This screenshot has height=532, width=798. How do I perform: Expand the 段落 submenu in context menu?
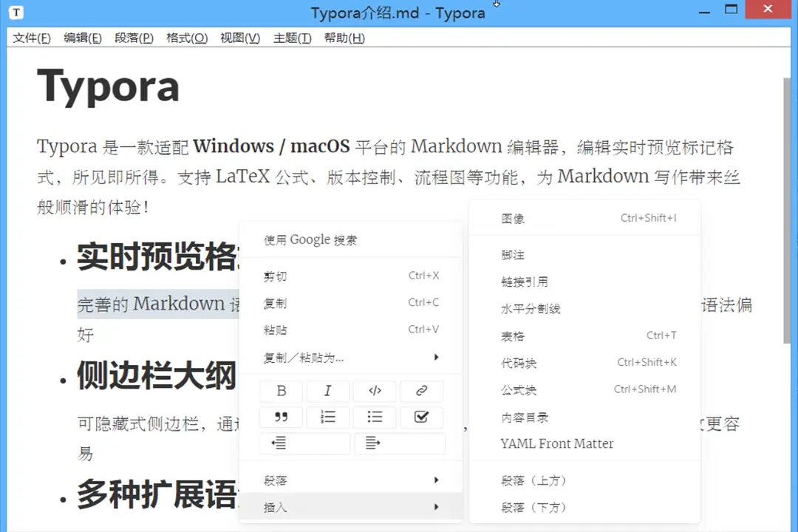tap(351, 480)
